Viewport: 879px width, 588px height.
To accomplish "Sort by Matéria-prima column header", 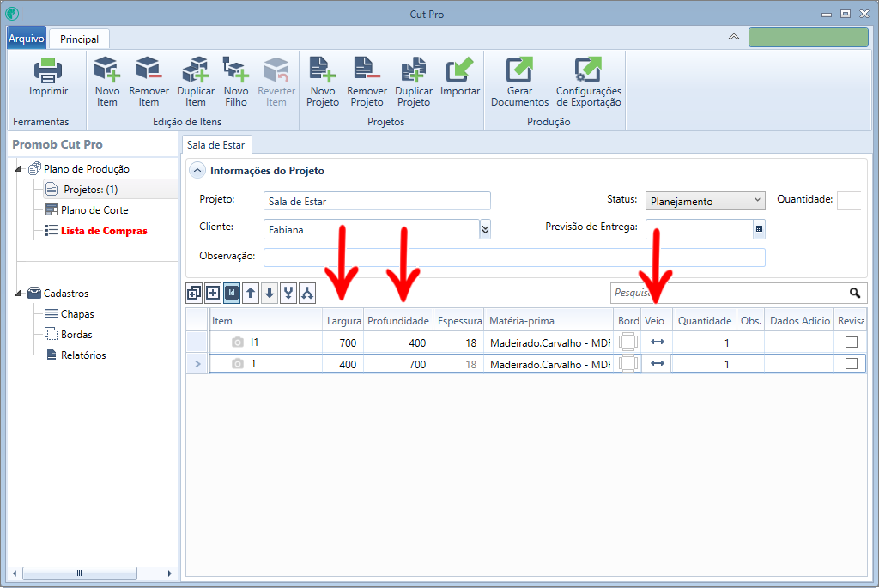I will pos(549,321).
